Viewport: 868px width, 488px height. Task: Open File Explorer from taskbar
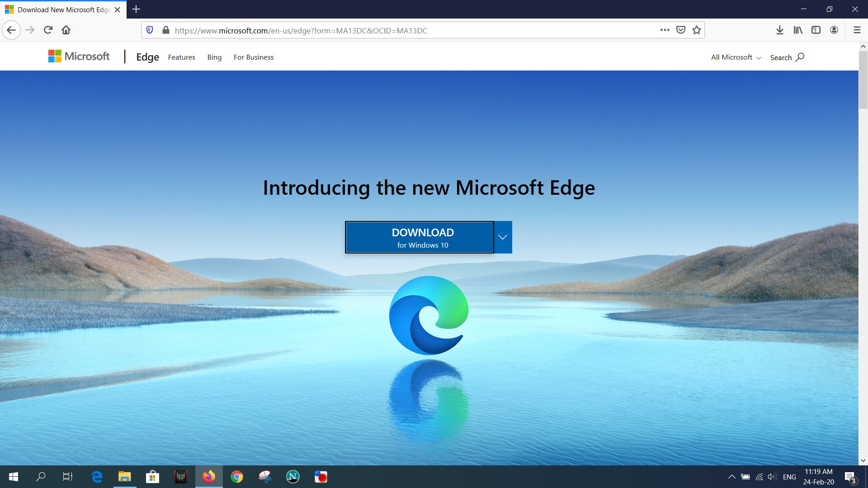125,477
